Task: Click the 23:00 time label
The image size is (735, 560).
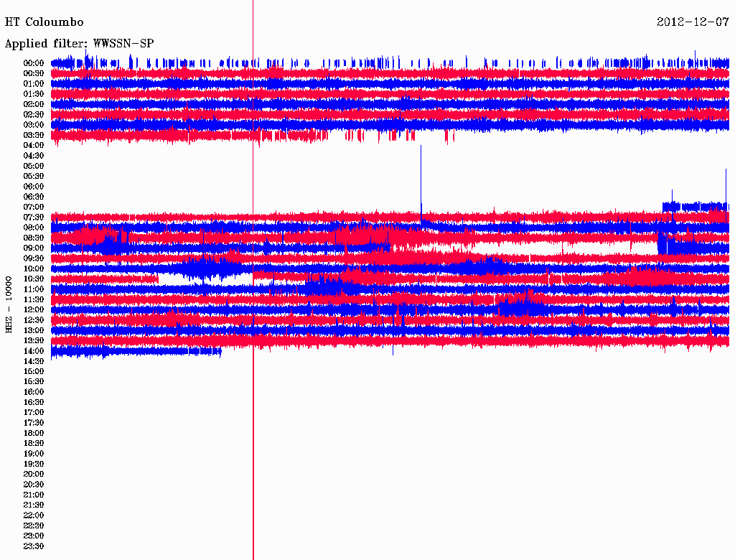Action: 34,536
